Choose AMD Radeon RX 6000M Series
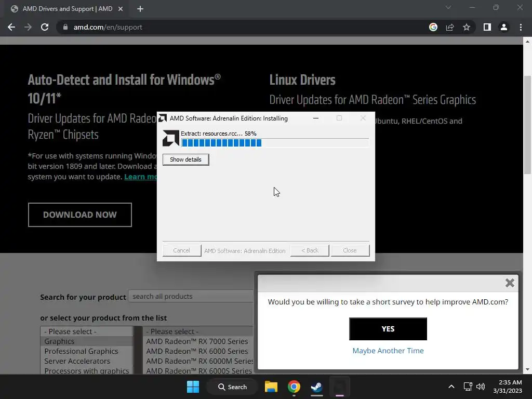The width and height of the screenshot is (532, 399). pos(198,361)
